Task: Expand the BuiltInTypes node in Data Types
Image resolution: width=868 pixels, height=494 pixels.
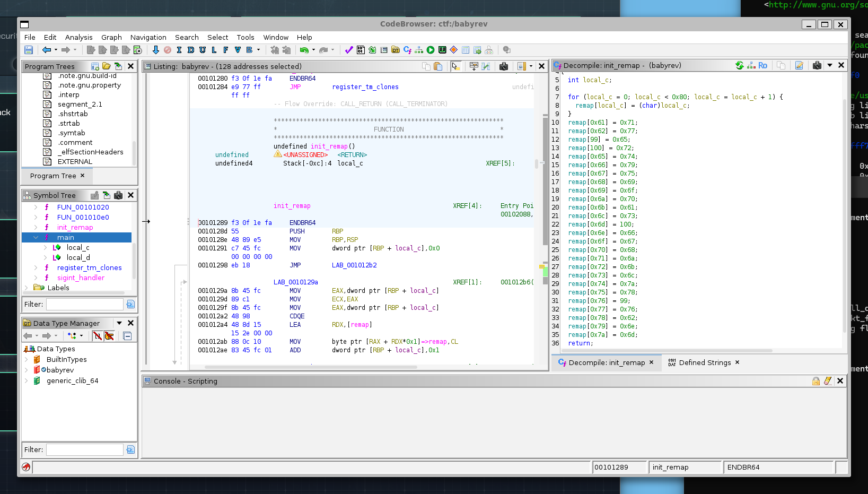Action: (x=27, y=360)
